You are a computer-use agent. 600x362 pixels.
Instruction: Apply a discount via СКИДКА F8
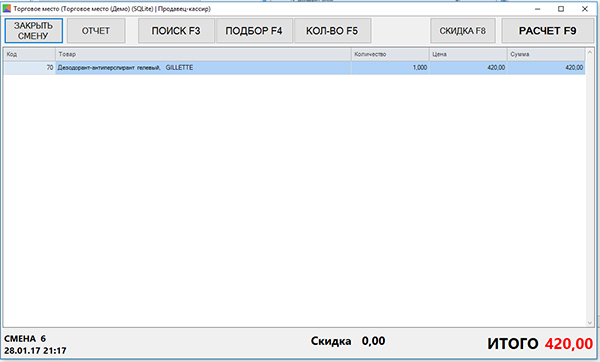463,31
